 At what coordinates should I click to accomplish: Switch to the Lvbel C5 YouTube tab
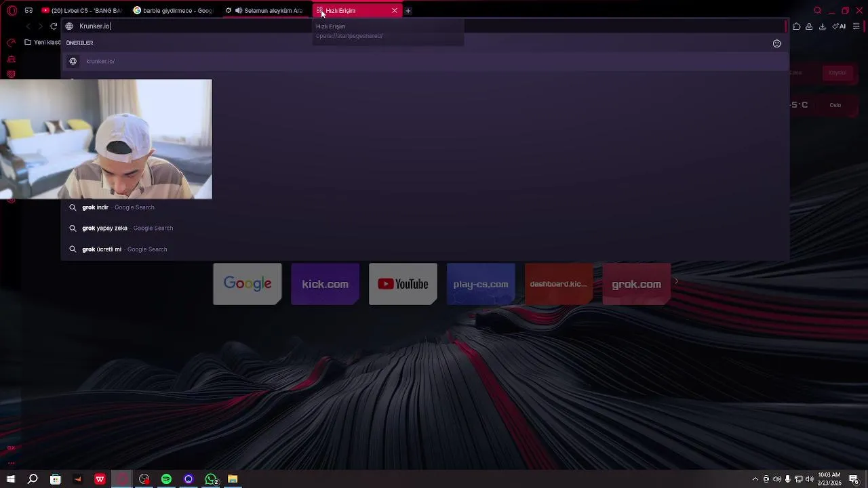point(82,11)
